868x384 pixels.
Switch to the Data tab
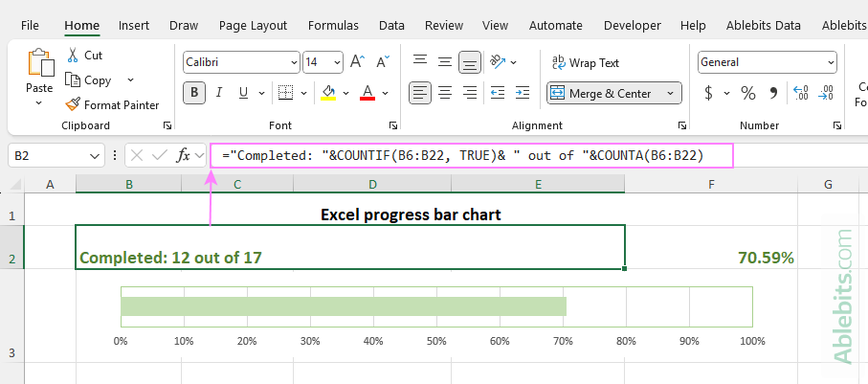tap(391, 26)
